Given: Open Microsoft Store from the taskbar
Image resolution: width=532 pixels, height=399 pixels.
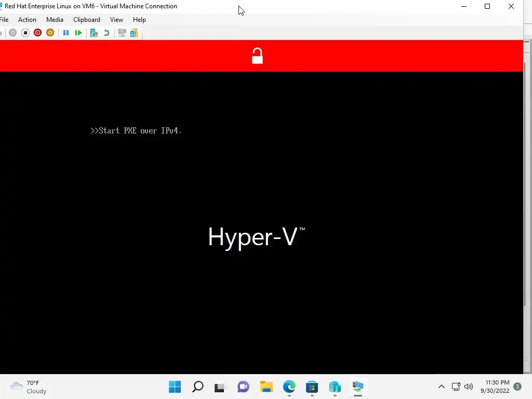Looking at the screenshot, I should pos(312,387).
